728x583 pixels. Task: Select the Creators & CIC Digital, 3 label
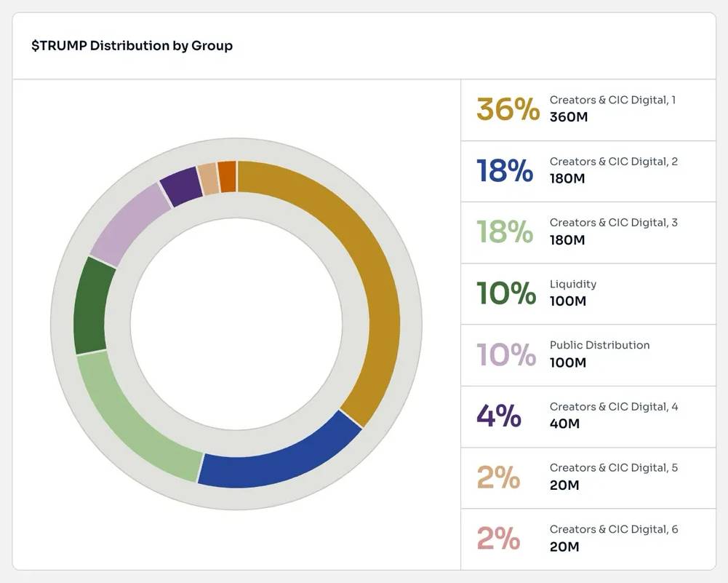click(614, 223)
